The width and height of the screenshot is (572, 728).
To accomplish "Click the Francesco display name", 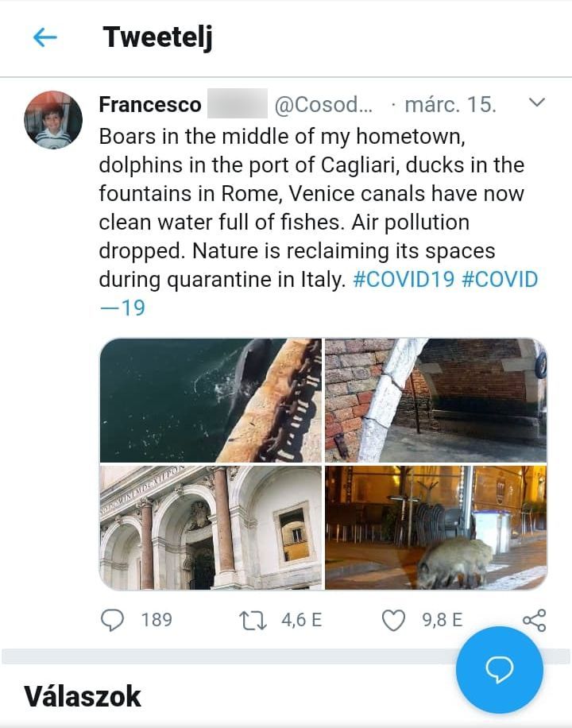I will [x=150, y=104].
